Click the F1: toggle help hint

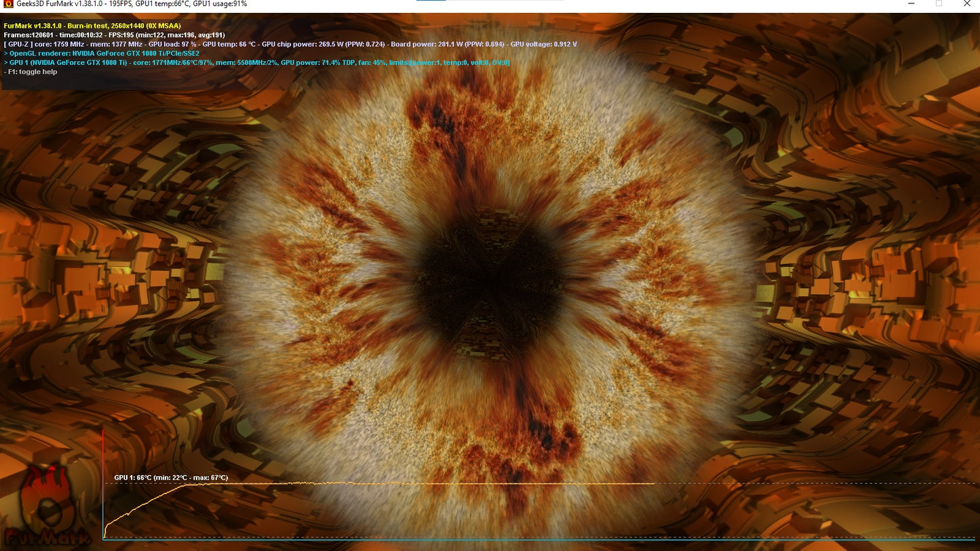(x=31, y=72)
